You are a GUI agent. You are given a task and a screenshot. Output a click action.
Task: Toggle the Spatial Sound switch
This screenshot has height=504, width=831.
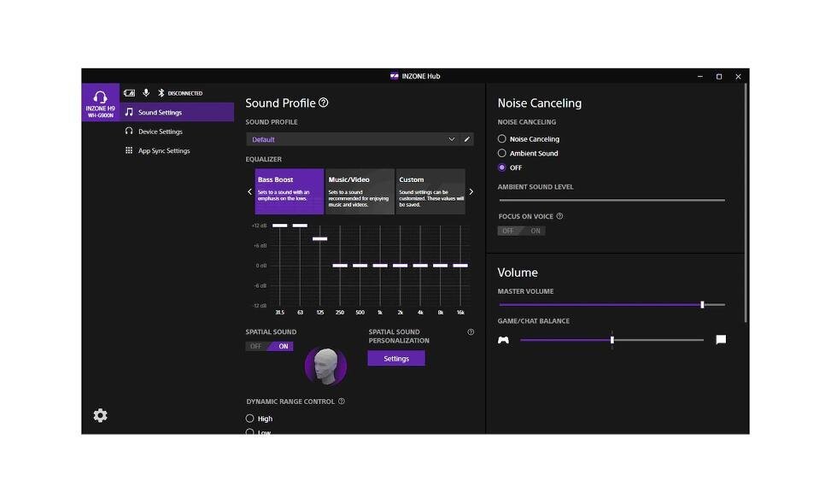click(269, 346)
